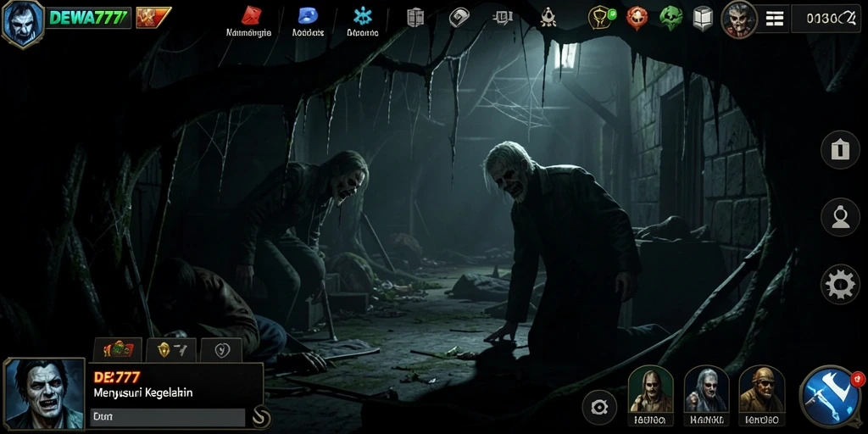Tap the red cube icon in top bar

pos(251,16)
